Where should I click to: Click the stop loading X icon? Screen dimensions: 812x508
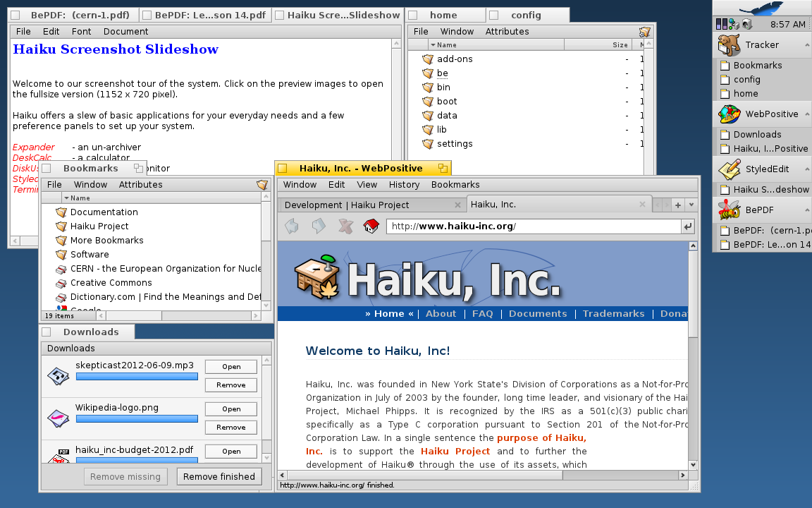[345, 226]
